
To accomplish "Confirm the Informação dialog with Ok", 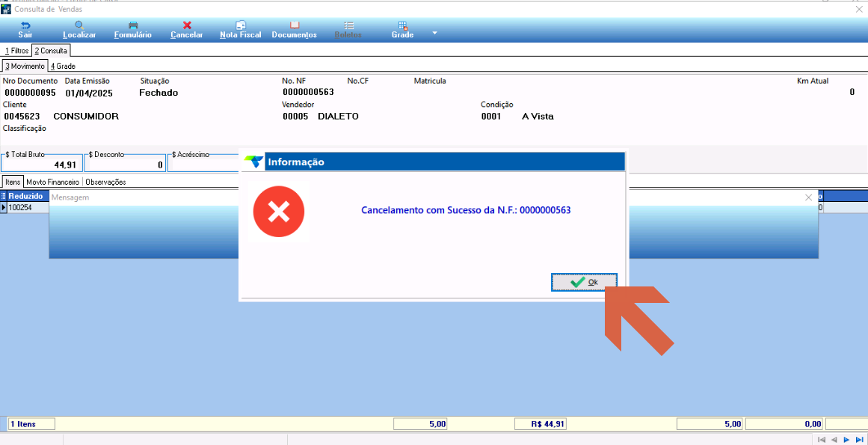I will coord(584,282).
